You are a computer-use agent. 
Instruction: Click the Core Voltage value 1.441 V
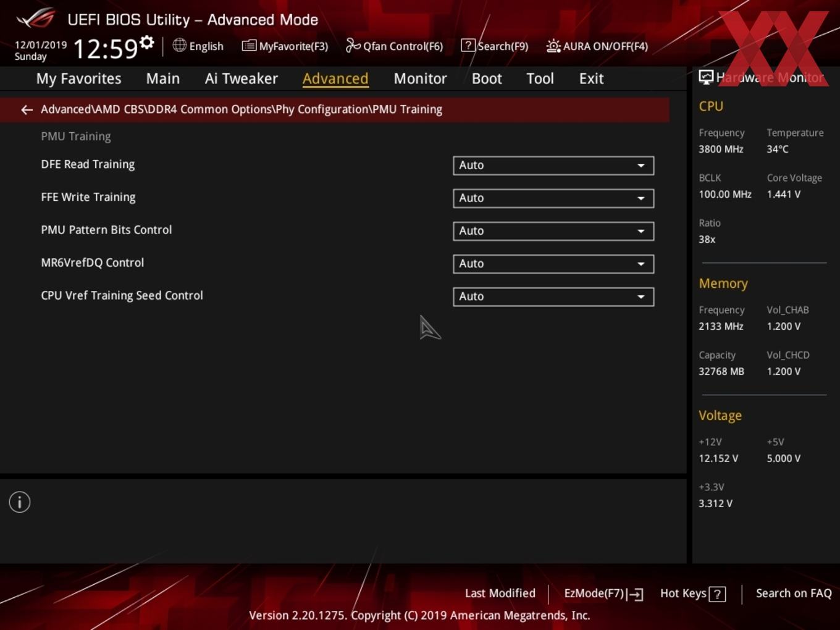pyautogui.click(x=783, y=194)
